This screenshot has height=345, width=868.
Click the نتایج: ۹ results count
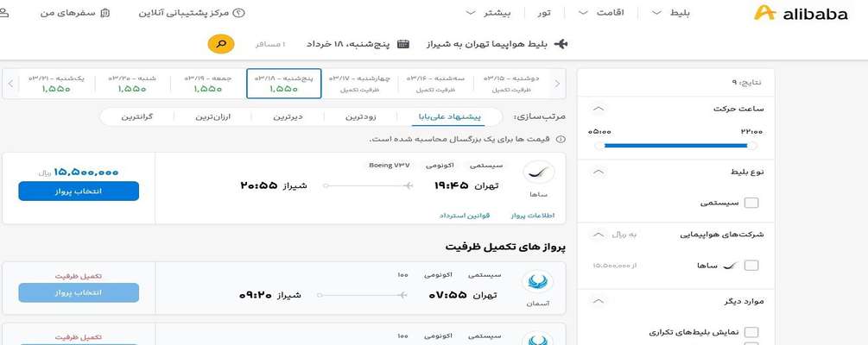pos(747,83)
